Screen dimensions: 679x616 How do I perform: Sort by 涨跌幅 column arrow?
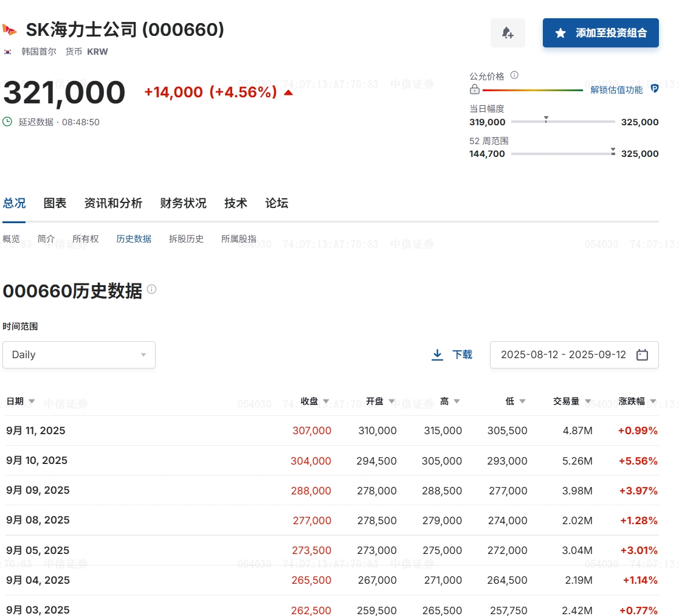pos(653,401)
